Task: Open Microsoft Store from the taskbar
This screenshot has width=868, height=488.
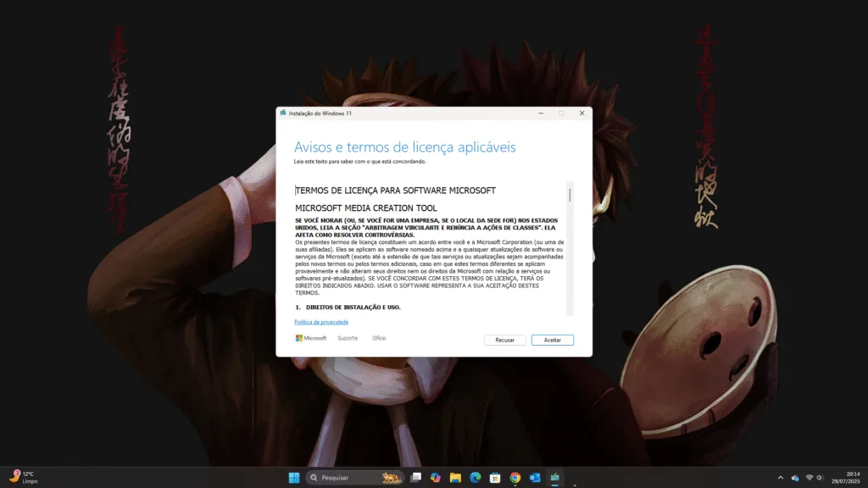Action: [495, 478]
